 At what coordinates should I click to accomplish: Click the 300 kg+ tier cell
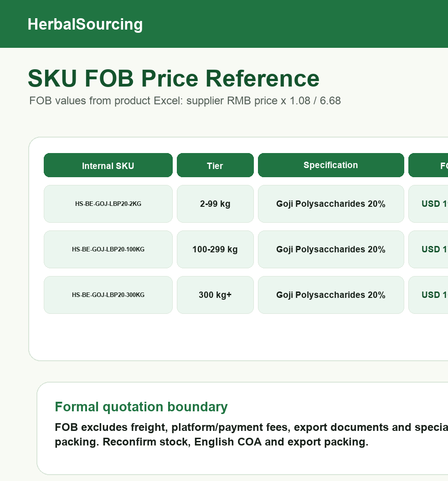point(215,295)
